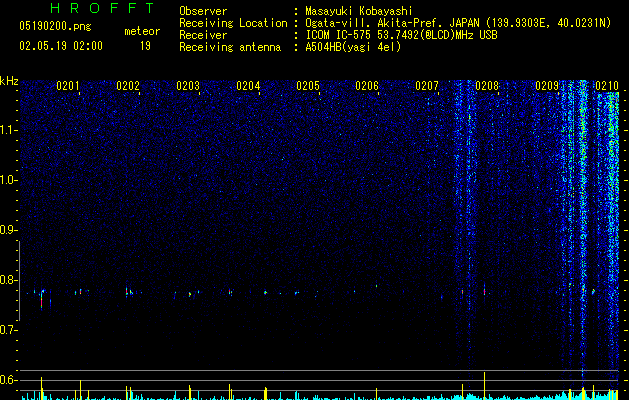Click the 0202 time marker

point(128,86)
